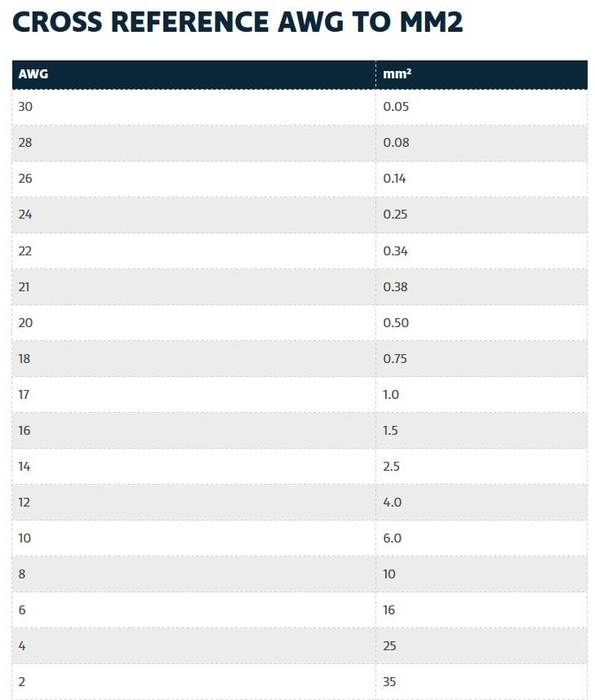Click the AWG 21 cell
Viewport: 595px width, 700px height.
pos(24,286)
